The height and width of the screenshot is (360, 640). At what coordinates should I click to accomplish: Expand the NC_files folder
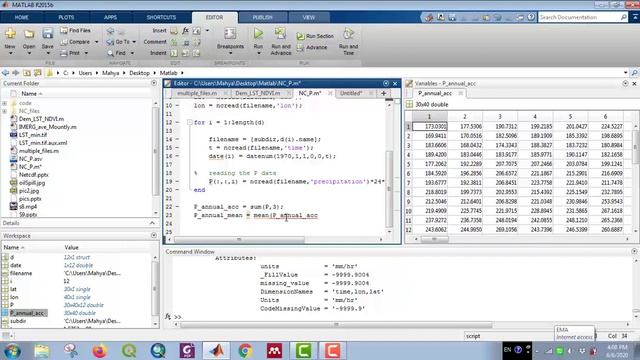click(x=4, y=111)
